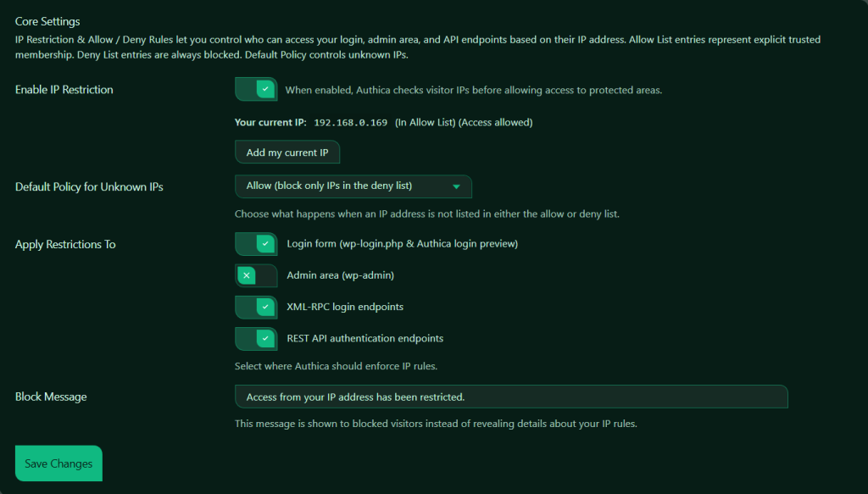The width and height of the screenshot is (868, 494).
Task: Open the Default Policy for Unknown IPs dropdown
Action: click(353, 186)
